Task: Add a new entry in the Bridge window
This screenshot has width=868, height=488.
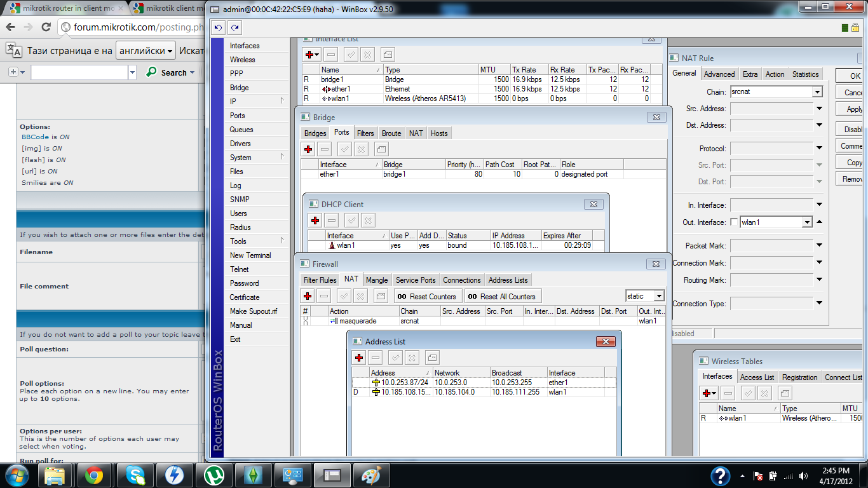Action: click(308, 149)
